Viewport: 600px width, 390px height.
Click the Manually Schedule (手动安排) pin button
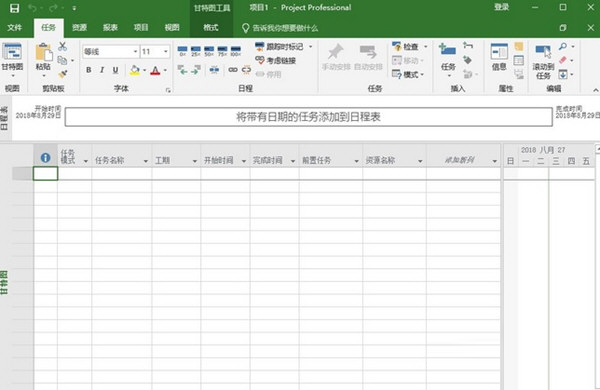point(336,57)
